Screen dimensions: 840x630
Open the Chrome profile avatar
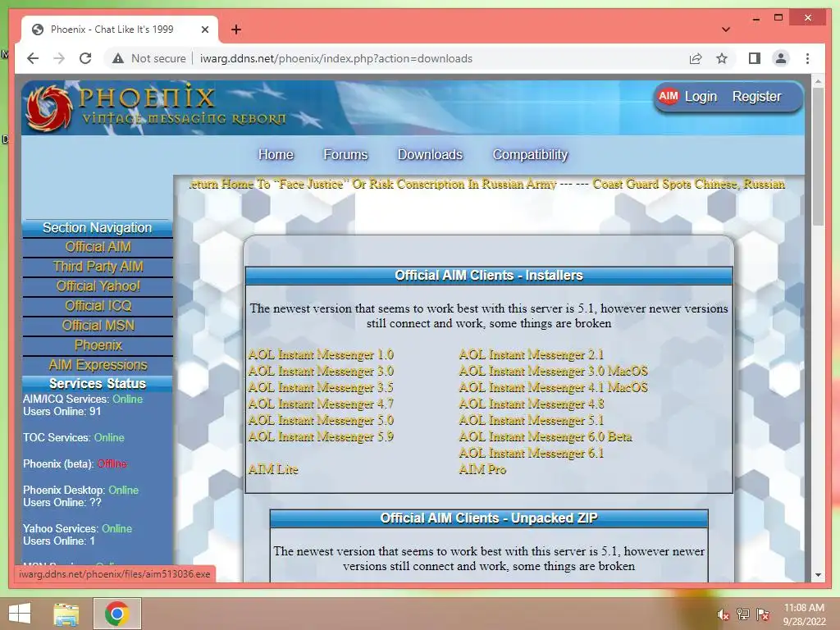781,58
